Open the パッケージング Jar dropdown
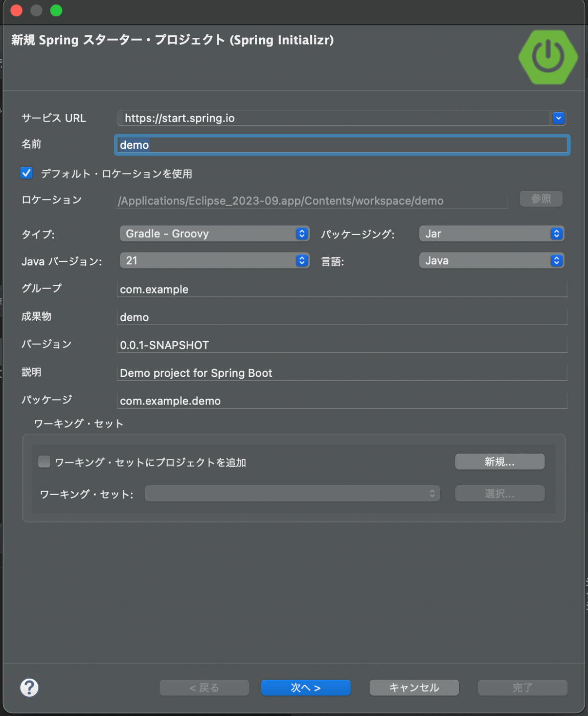Viewport: 588px width, 716px height. coord(491,234)
